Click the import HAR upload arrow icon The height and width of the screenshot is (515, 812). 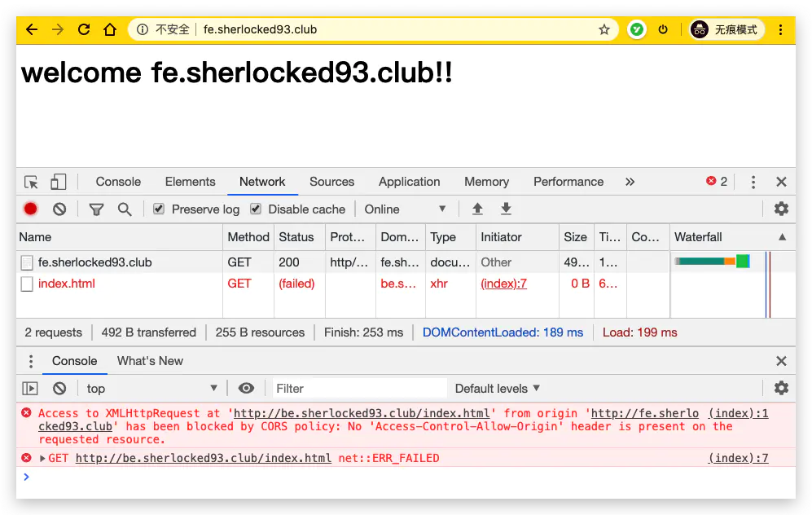(477, 209)
